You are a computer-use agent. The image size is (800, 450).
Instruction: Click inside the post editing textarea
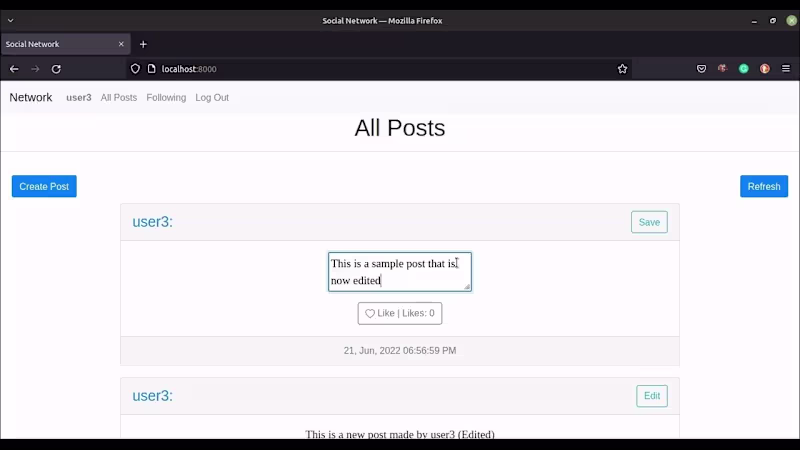[399, 272]
